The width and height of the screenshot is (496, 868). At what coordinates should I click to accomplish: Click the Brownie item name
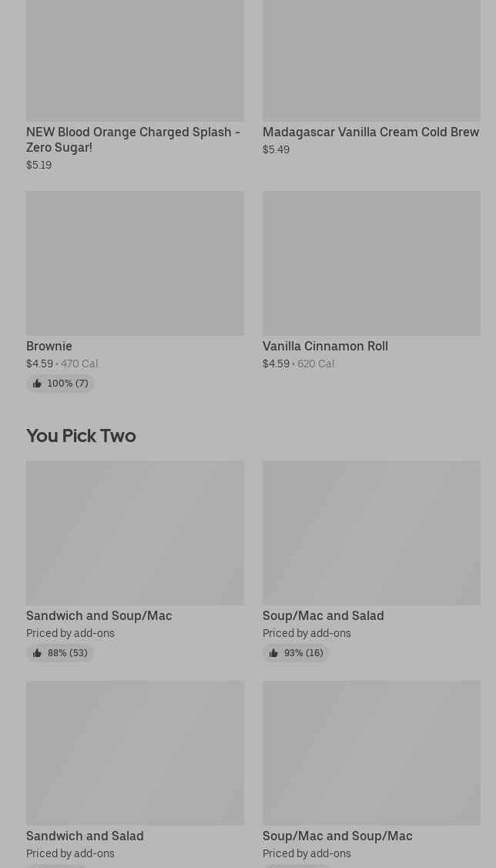tap(49, 346)
